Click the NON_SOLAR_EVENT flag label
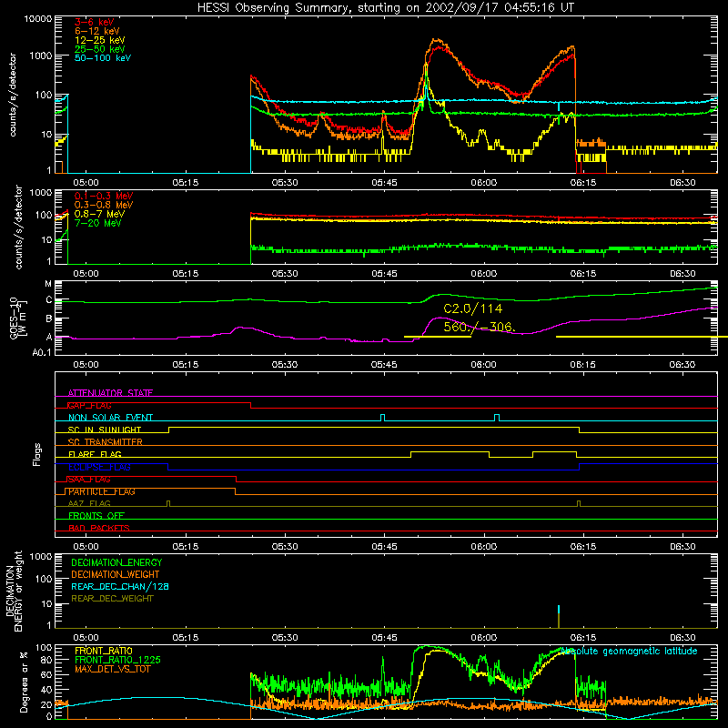The width and height of the screenshot is (728, 728). (x=110, y=418)
